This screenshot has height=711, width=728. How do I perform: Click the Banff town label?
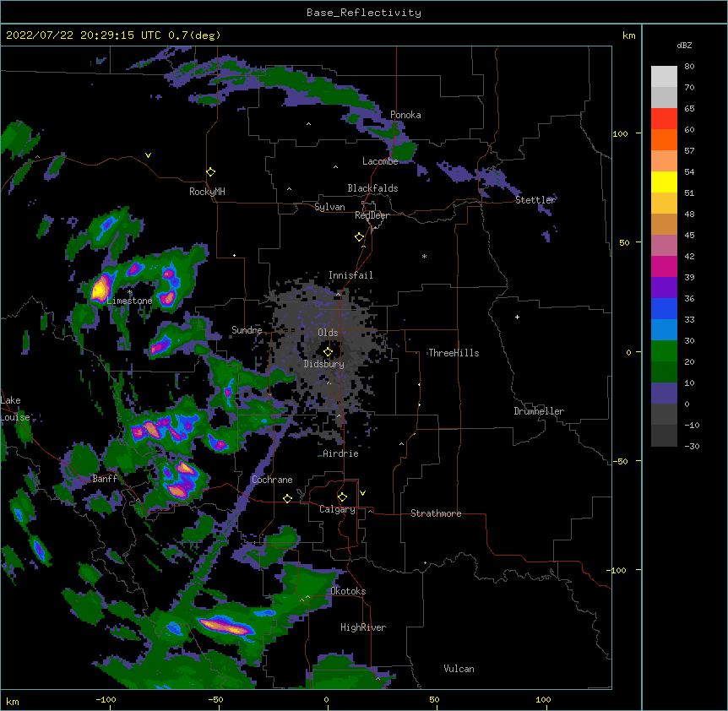pyautogui.click(x=105, y=479)
